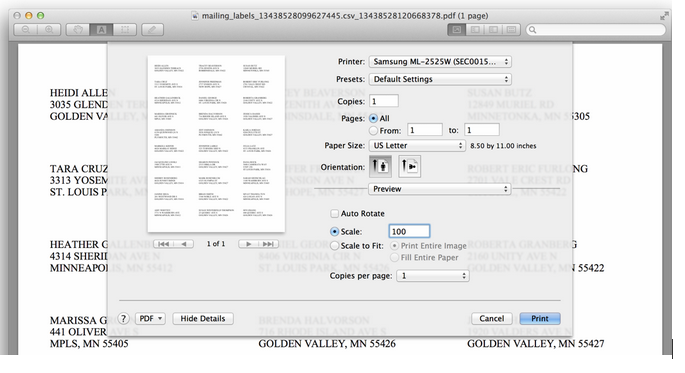Screen dimensions: 685x373
Task: Select the hand move tool
Action: pos(78,30)
